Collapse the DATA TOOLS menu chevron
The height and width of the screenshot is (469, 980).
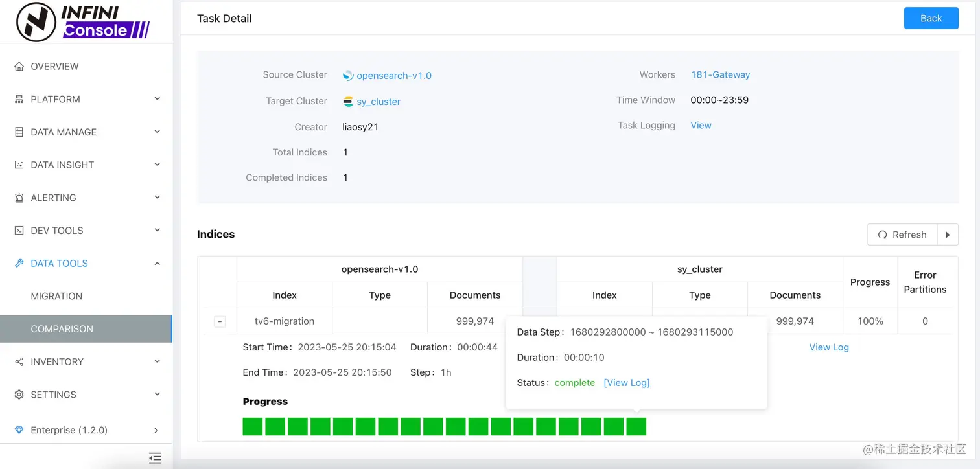[157, 263]
